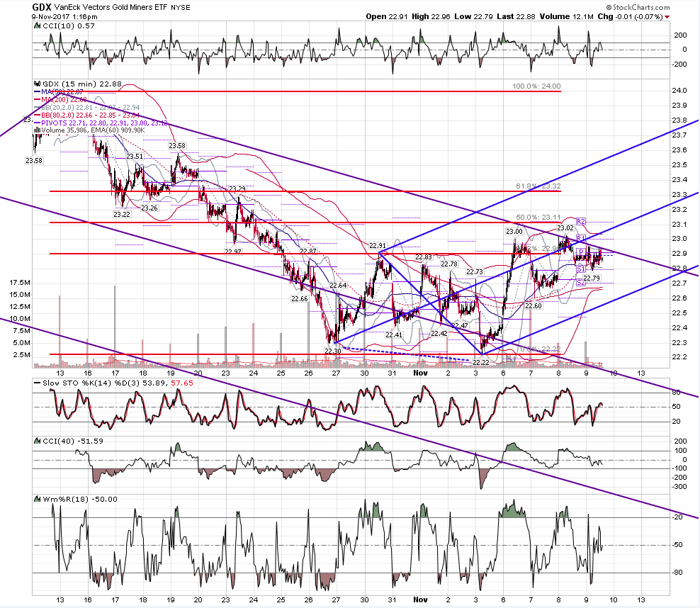700x608 pixels.
Task: Click the Slow STO %K(14) %D(3) label
Action: [x=118, y=383]
